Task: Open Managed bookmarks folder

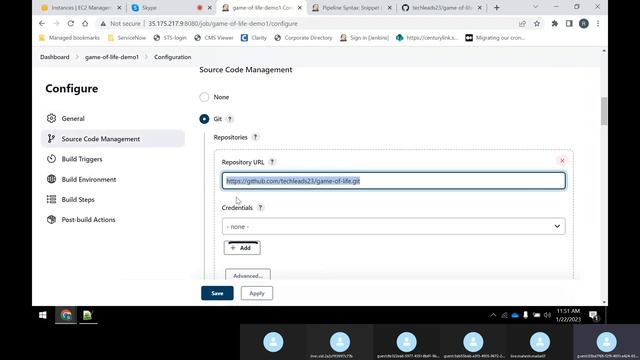Action: click(69, 38)
